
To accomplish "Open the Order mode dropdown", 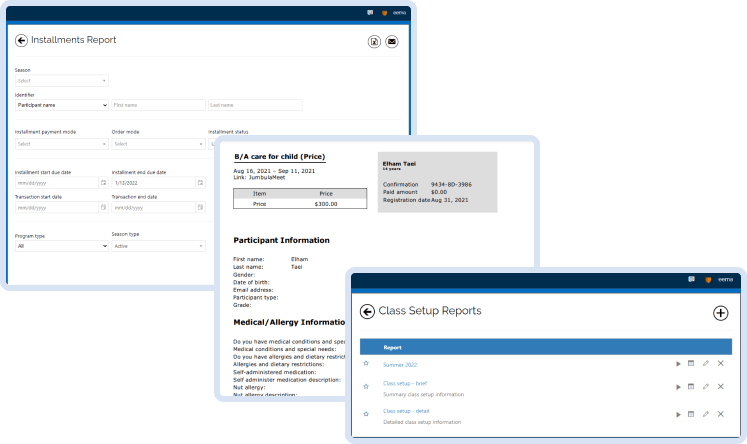I will click(158, 144).
